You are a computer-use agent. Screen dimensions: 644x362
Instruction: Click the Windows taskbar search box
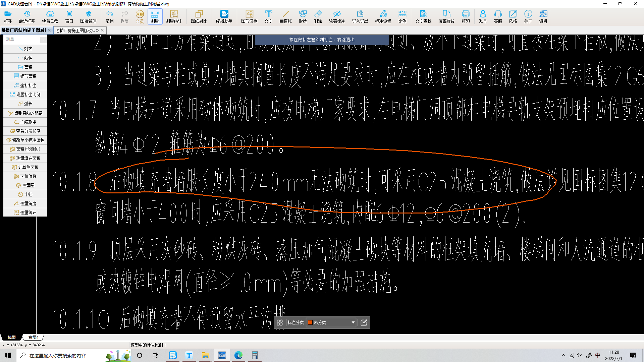click(57, 355)
